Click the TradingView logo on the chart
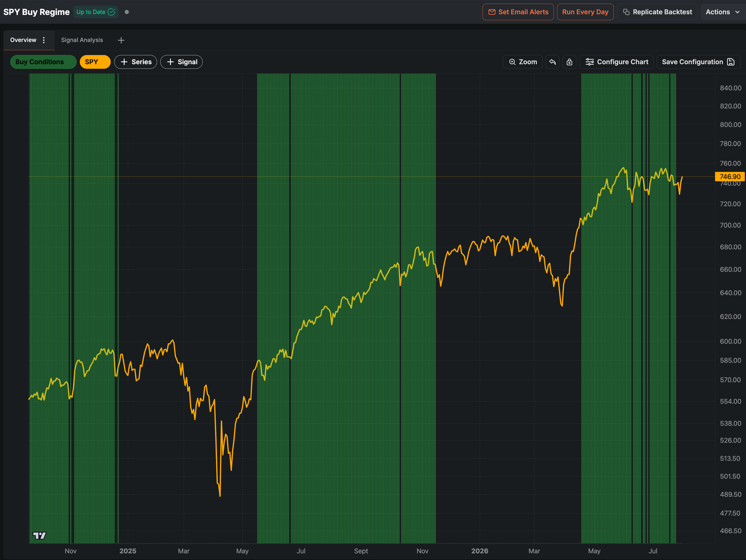The height and width of the screenshot is (560, 746). coord(39,536)
